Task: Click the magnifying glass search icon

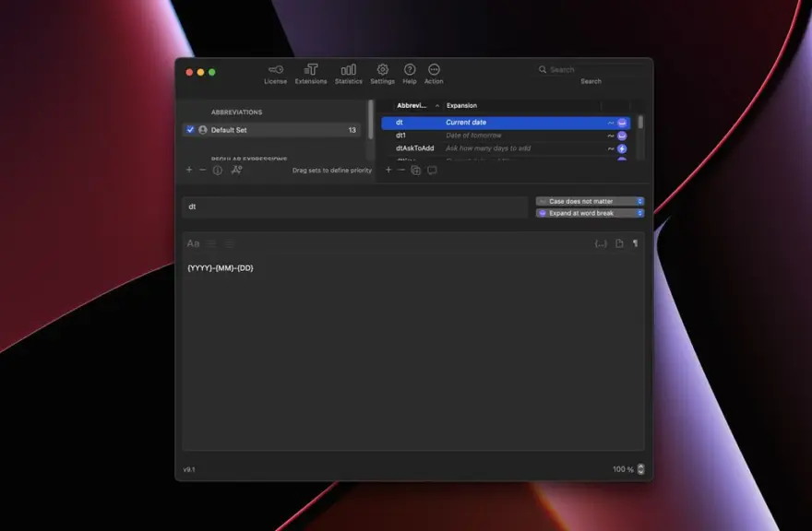Action: tap(543, 69)
